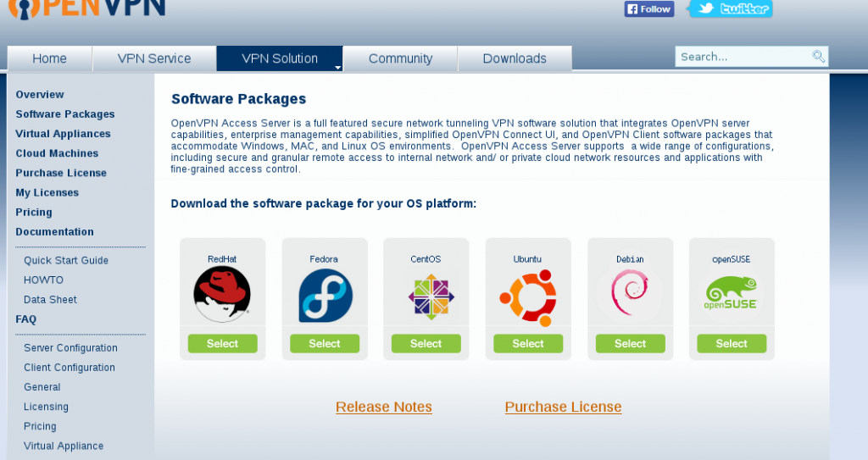Open sidebar Purchase License entry
The height and width of the screenshot is (460, 868).
[61, 174]
